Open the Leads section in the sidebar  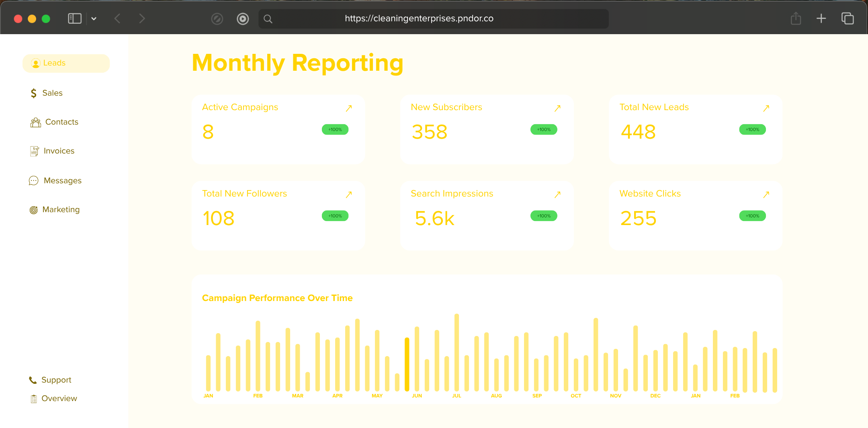(x=66, y=63)
